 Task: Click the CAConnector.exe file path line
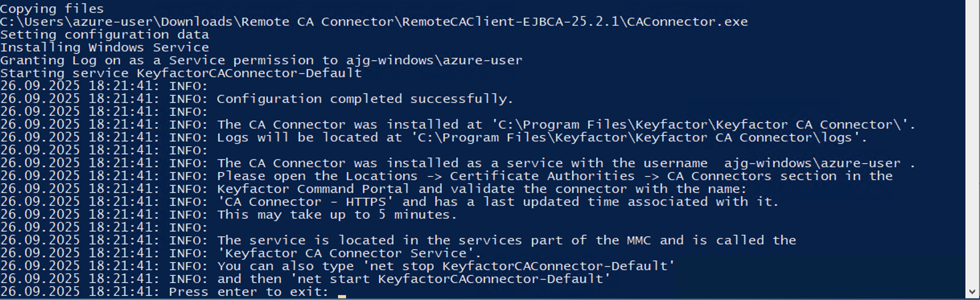tap(373, 22)
